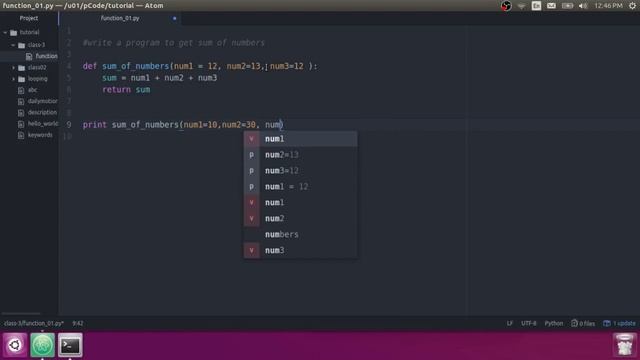The height and width of the screenshot is (360, 640).
Task: Click the abc file icon
Action: tap(21, 90)
